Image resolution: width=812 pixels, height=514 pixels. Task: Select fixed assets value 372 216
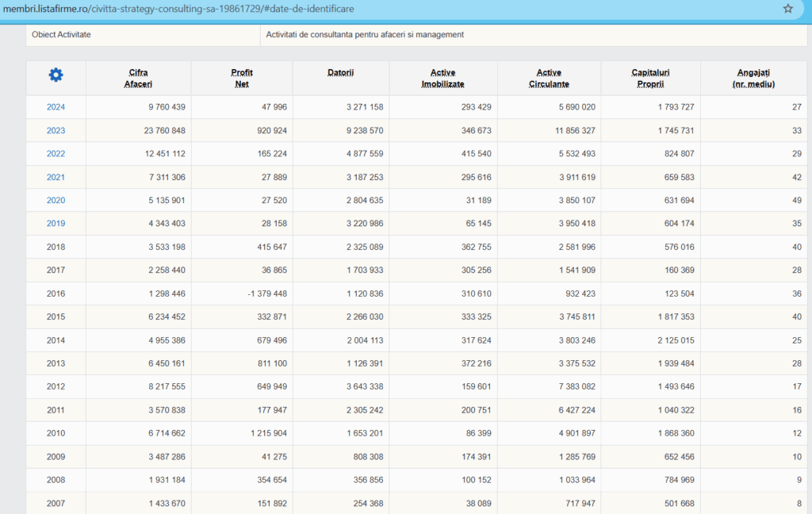tap(477, 364)
